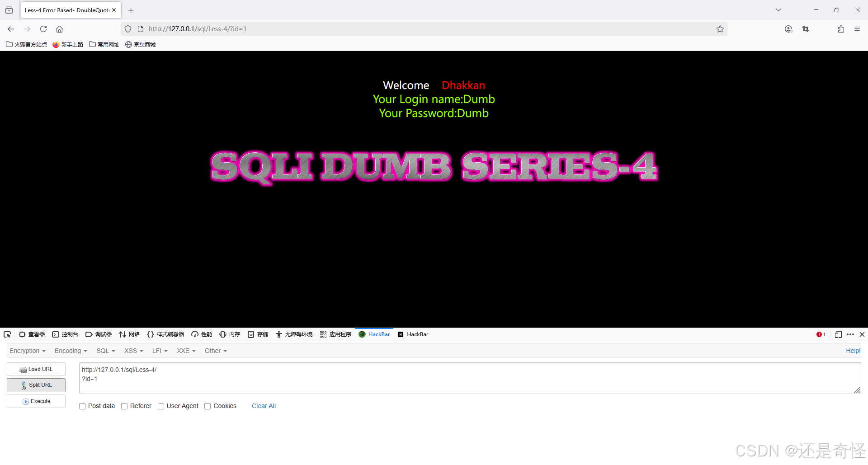Expand the Encryption dropdown
The height and width of the screenshot is (465, 868).
click(x=28, y=351)
